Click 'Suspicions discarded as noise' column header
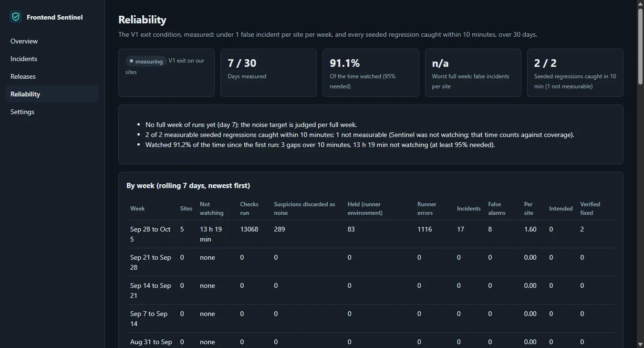The width and height of the screenshot is (644, 348). 304,209
